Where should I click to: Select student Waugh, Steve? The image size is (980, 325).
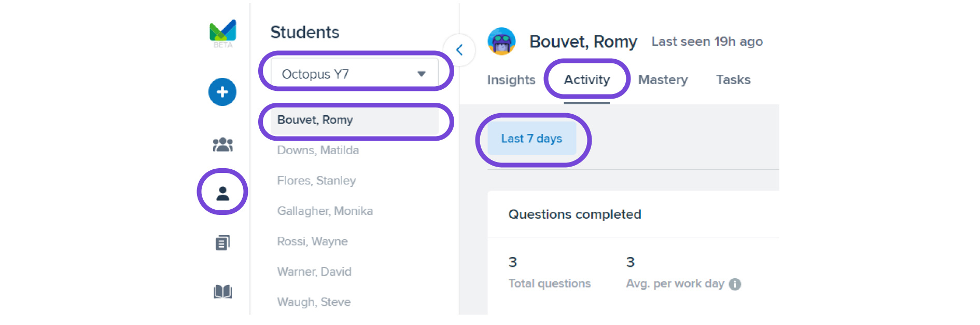tap(314, 302)
